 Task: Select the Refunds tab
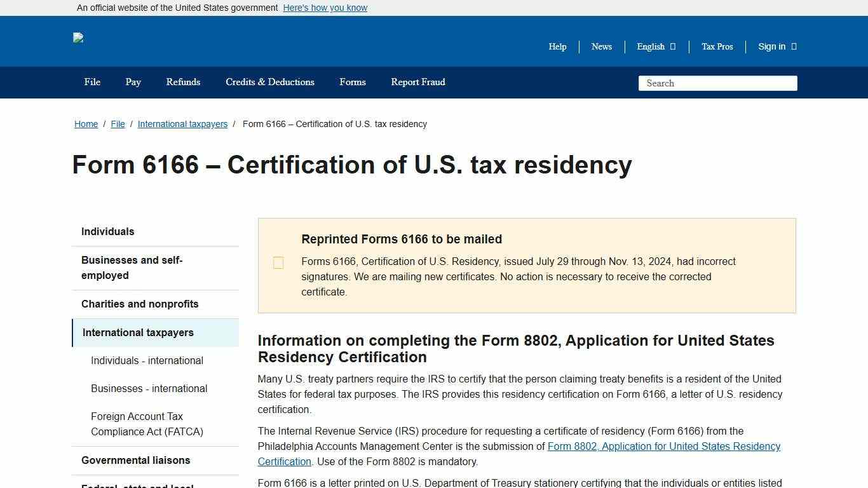183,82
